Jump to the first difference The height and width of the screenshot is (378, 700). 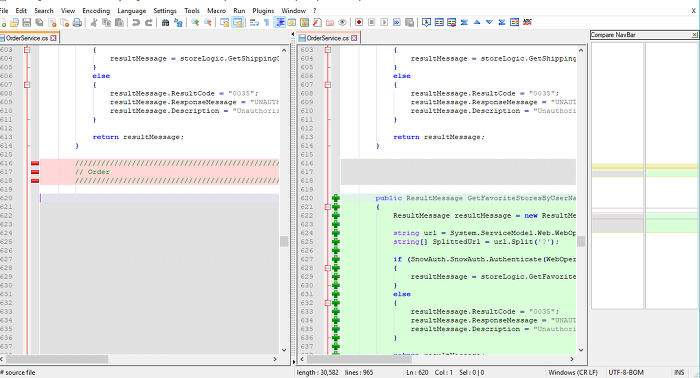point(464,22)
